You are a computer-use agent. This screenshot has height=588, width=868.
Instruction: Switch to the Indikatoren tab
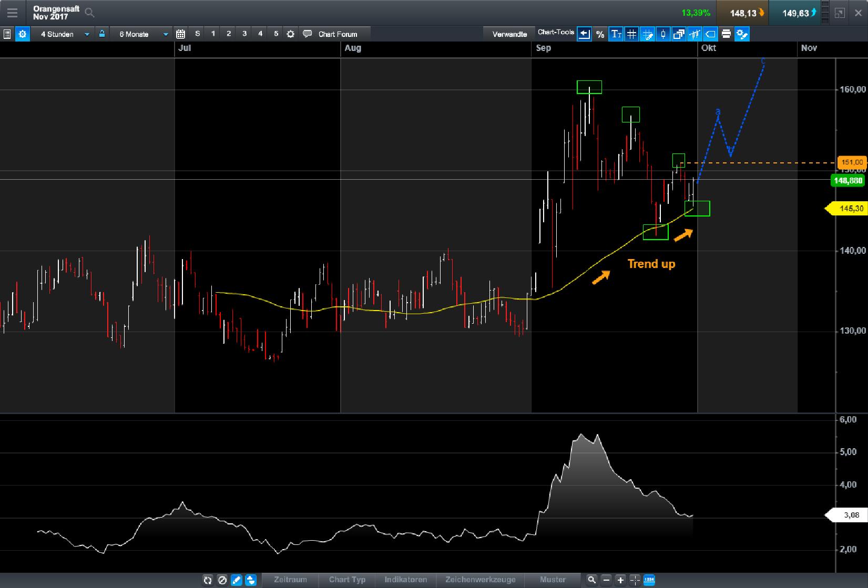point(405,580)
